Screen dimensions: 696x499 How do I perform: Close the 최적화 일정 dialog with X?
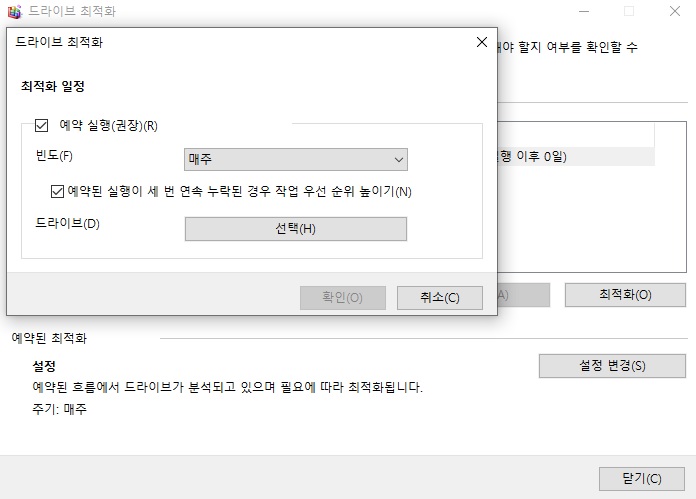[482, 42]
